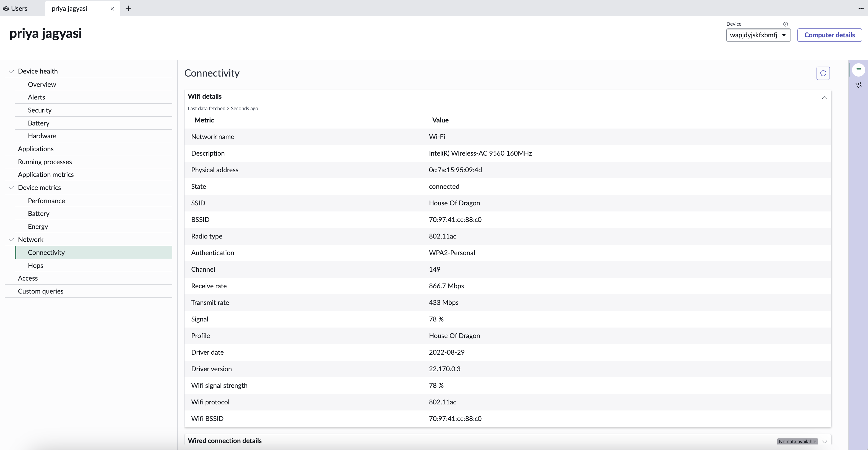This screenshot has width=868, height=450.
Task: Click the refresh Connectivity data icon
Action: 823,73
